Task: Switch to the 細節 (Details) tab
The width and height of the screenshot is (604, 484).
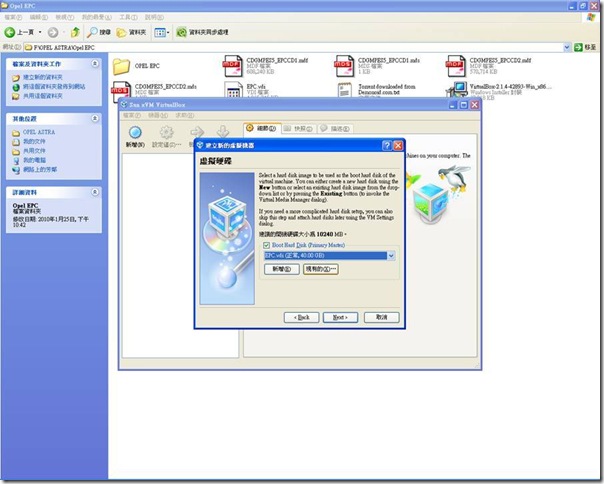Action: coord(262,128)
